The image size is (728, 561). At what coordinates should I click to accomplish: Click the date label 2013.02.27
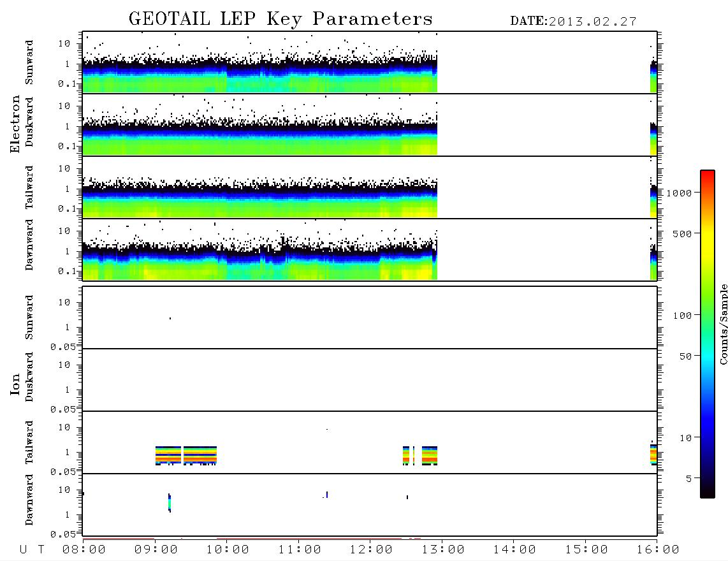[x=592, y=22]
